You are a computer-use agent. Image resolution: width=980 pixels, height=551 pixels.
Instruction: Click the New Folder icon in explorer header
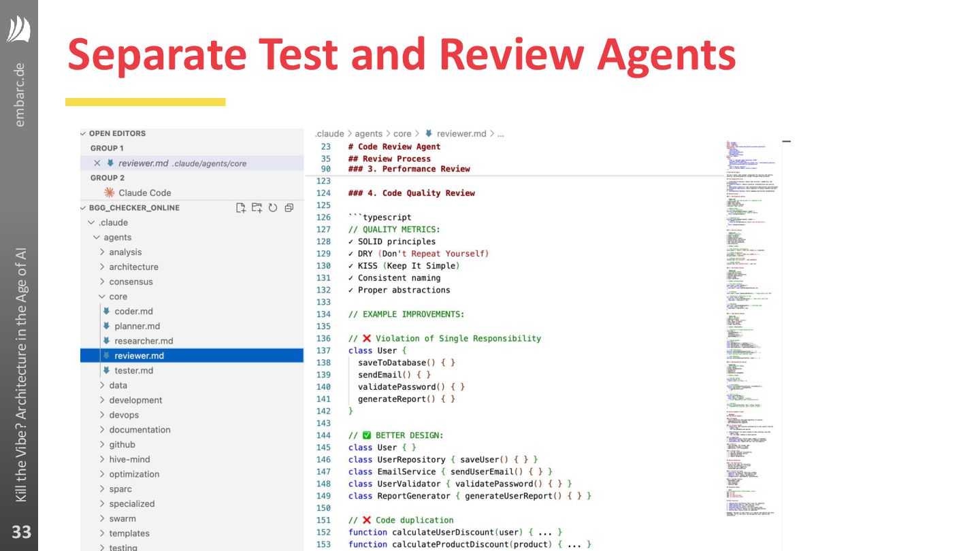pyautogui.click(x=257, y=207)
